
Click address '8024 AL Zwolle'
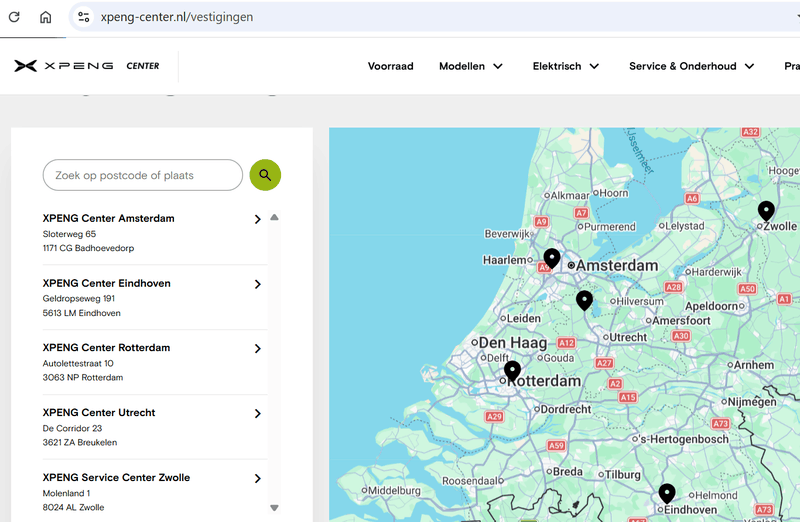click(x=73, y=507)
